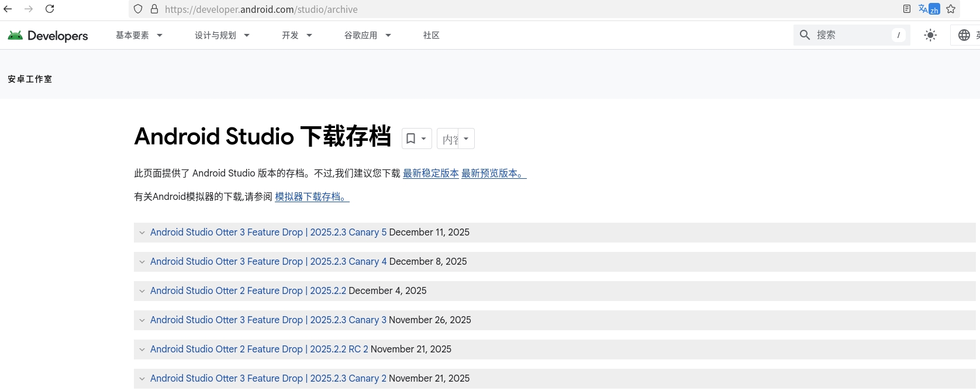Click the Android Studio 下载存档 heading

tap(263, 136)
